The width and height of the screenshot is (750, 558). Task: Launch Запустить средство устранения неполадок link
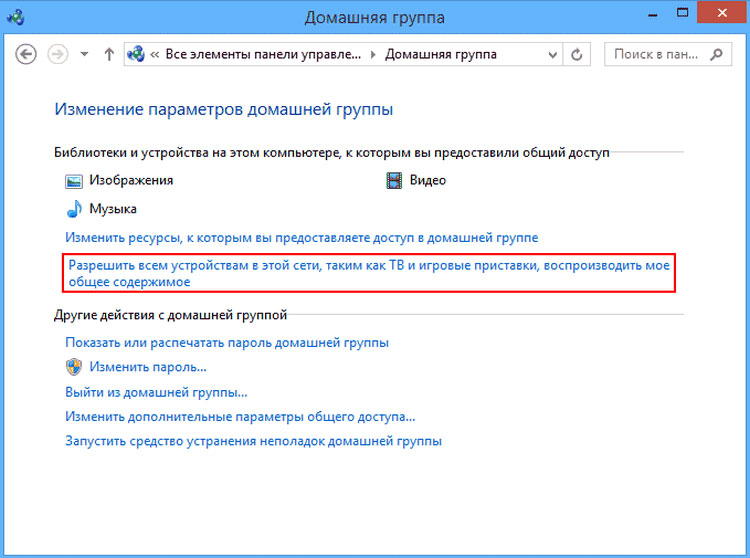click(x=253, y=441)
